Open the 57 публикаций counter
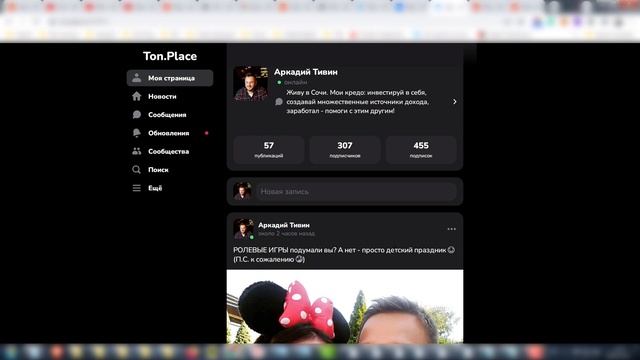640x360 pixels. point(269,150)
